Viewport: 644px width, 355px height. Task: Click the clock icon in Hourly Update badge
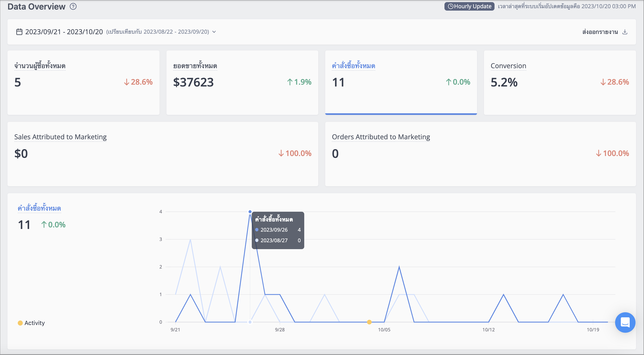(451, 6)
